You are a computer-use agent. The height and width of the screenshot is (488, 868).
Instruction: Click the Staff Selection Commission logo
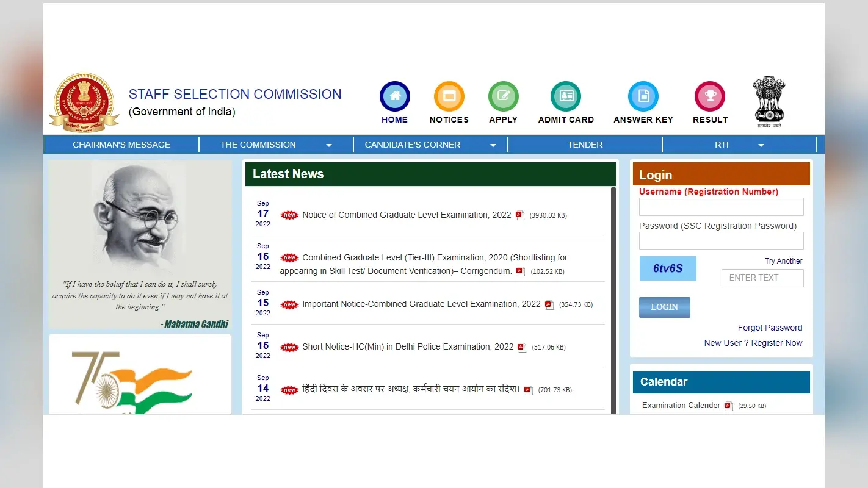[x=84, y=102]
